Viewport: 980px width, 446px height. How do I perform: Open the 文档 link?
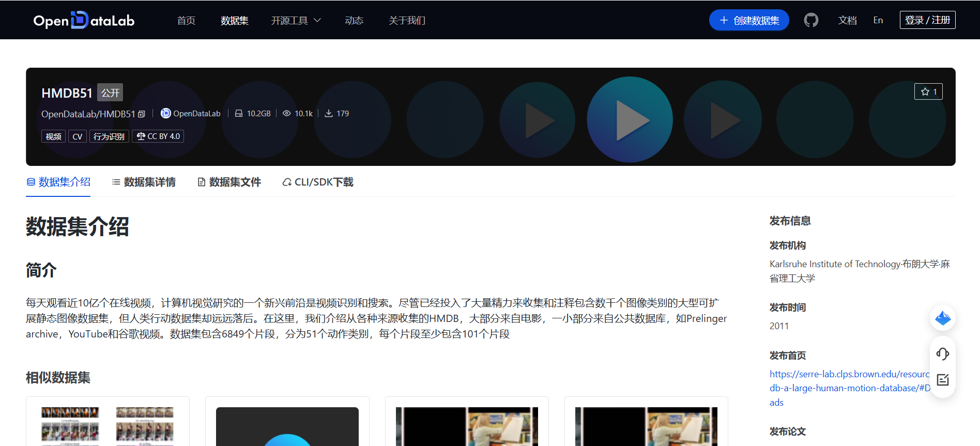point(848,20)
